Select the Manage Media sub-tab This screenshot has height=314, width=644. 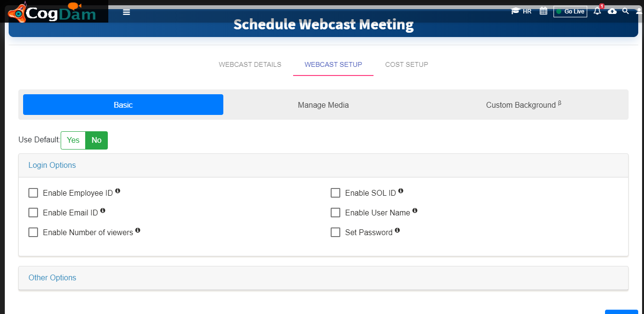323,105
